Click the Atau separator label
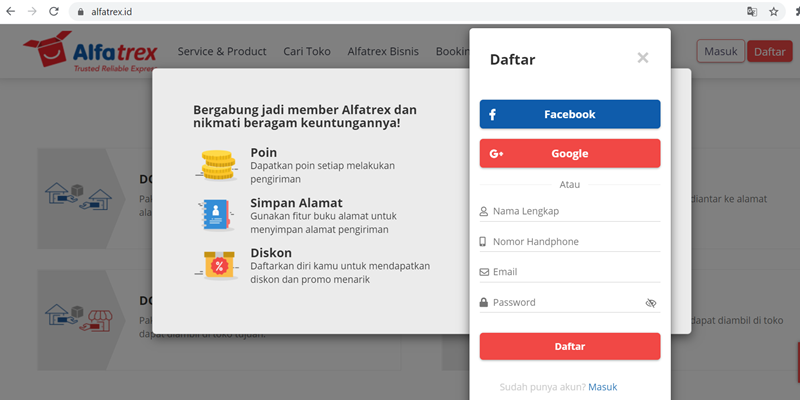The width and height of the screenshot is (800, 400). (570, 185)
